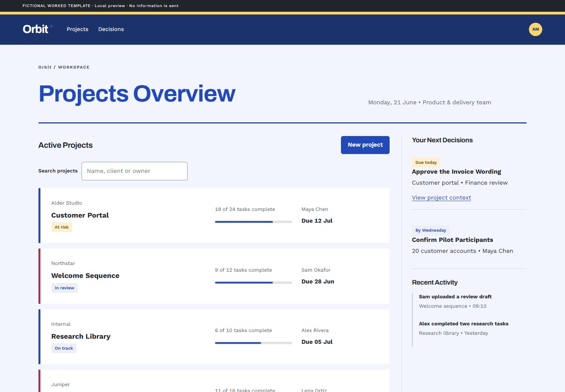This screenshot has height=392, width=565.
Task: Click the On track status badge
Action: pos(64,348)
